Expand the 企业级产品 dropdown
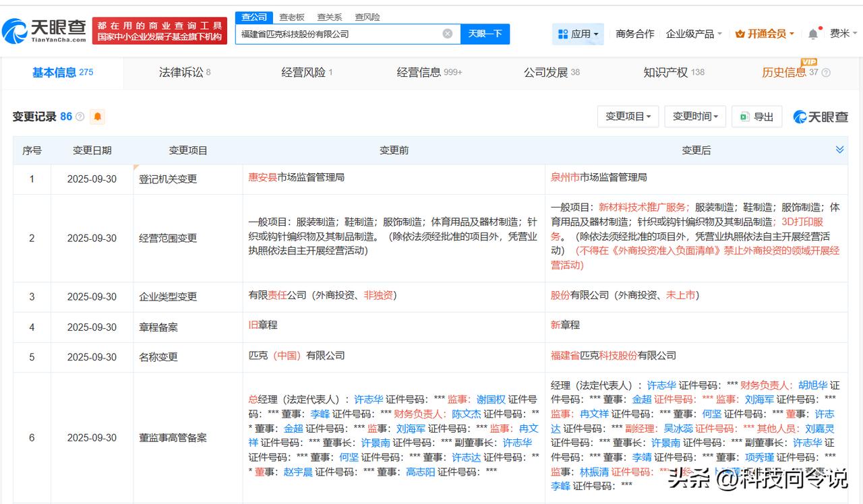 [694, 34]
